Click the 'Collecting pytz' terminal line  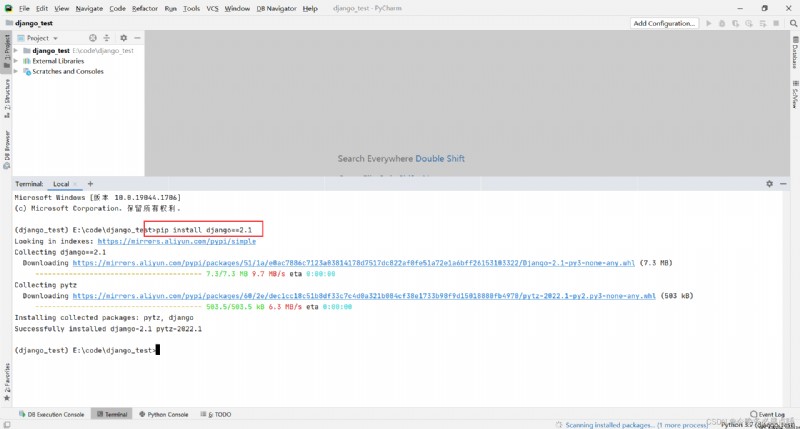pos(45,285)
